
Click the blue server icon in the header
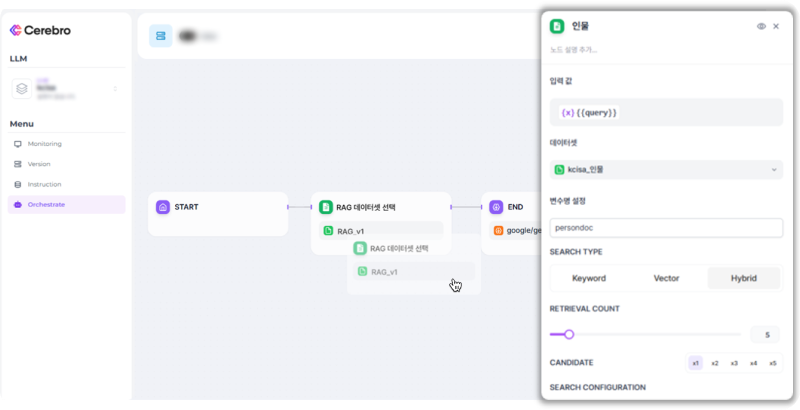click(x=160, y=36)
